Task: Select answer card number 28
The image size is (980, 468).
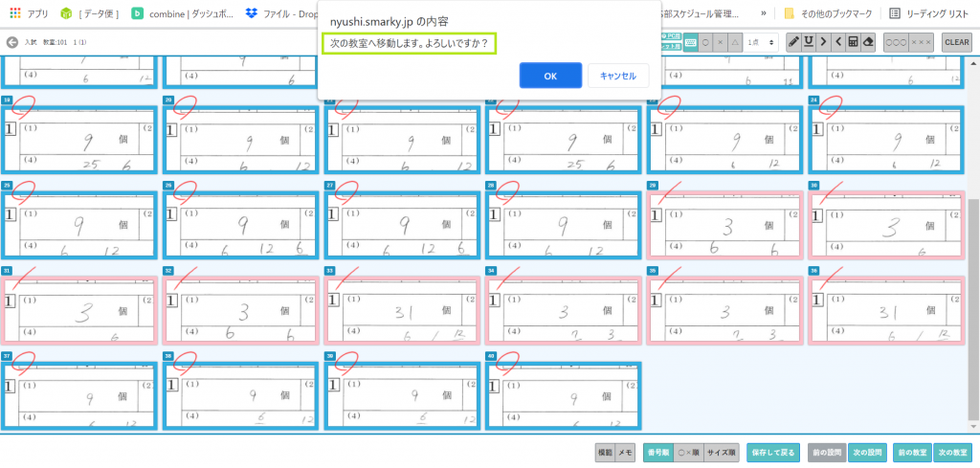Action: (563, 225)
